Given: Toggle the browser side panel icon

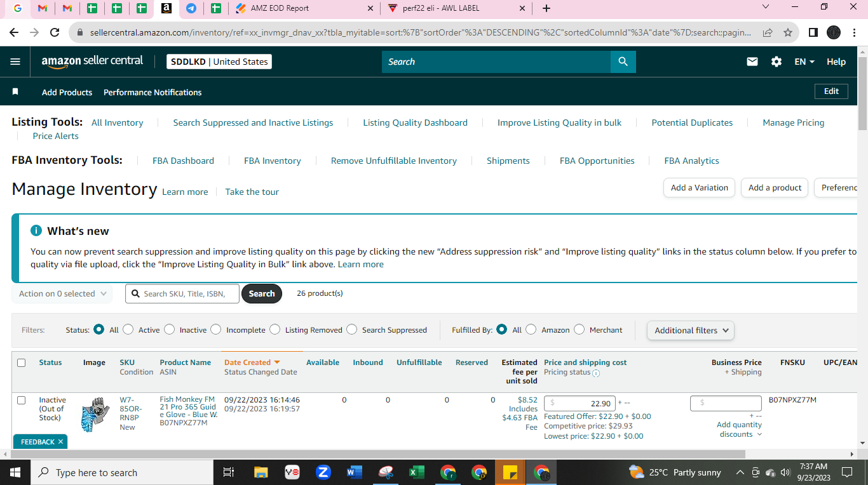Looking at the screenshot, I should (x=813, y=32).
